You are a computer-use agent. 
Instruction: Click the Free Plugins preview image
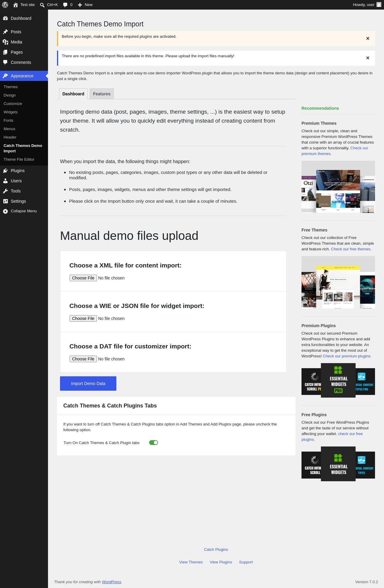338,464
